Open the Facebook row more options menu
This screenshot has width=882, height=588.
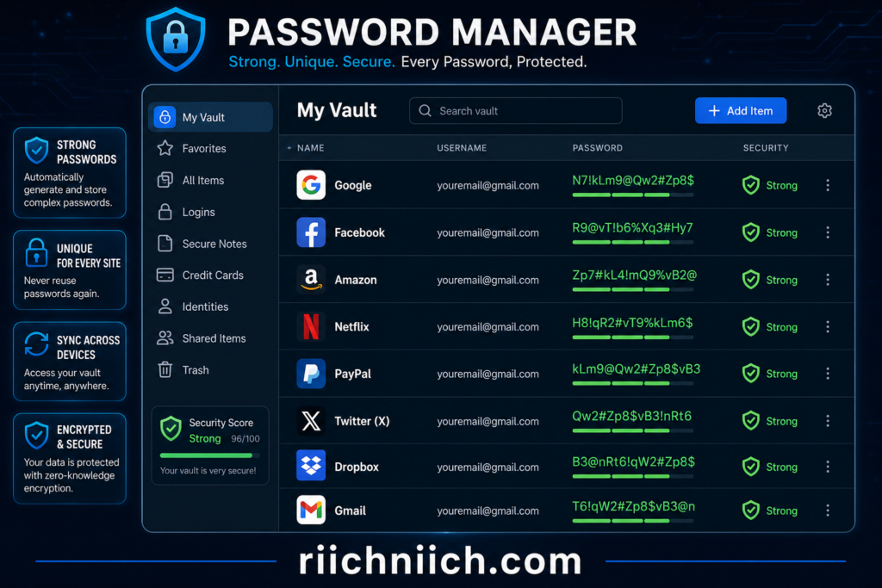coord(828,232)
